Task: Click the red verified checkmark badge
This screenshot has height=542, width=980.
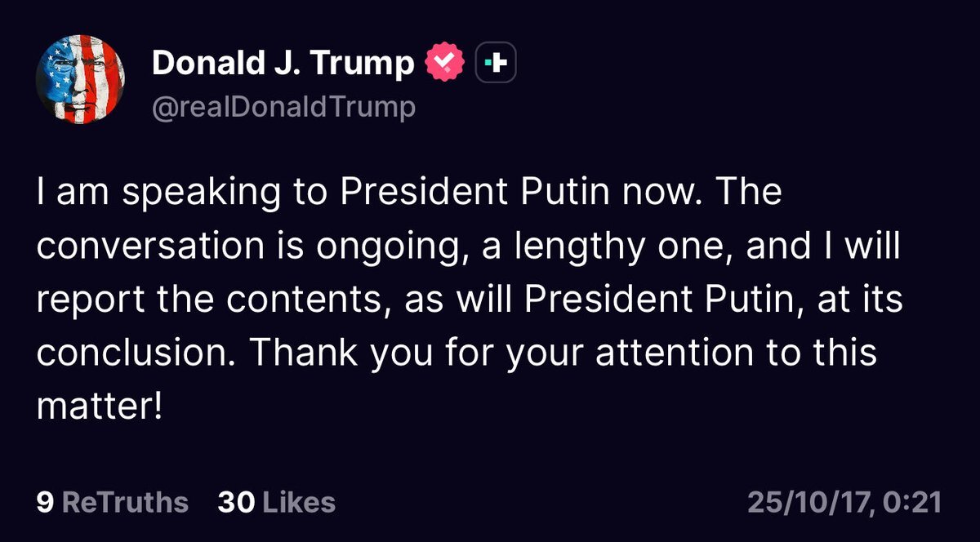Action: coord(445,64)
